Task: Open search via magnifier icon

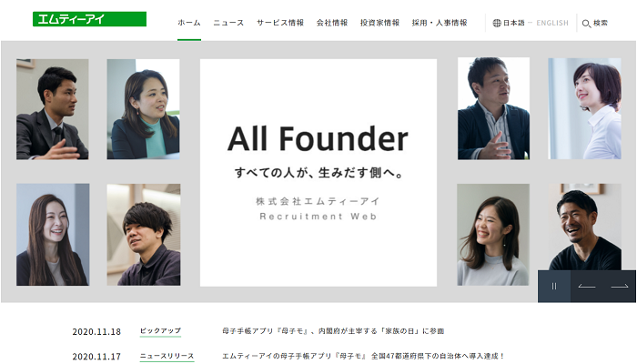Action: point(586,24)
